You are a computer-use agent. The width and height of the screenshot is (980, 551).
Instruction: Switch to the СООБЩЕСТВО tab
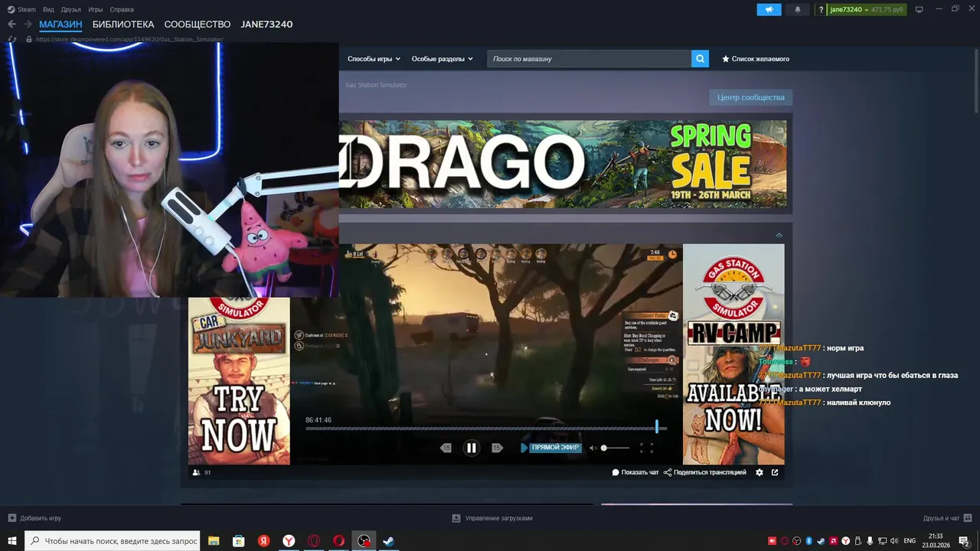click(x=198, y=24)
